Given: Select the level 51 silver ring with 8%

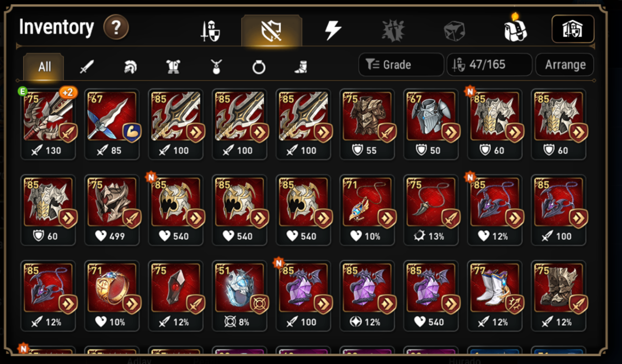Looking at the screenshot, I should pos(240,296).
